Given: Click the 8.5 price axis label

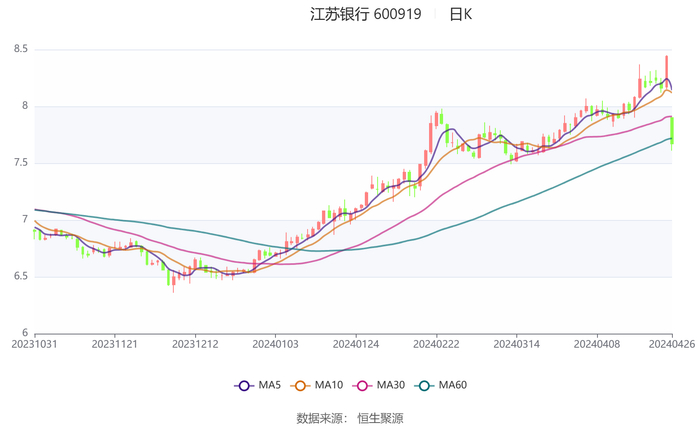Looking at the screenshot, I should pyautogui.click(x=21, y=49).
